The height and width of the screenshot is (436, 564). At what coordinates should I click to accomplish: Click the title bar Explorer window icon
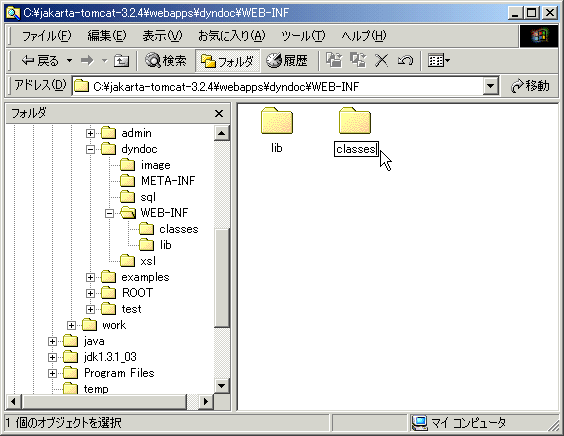pos(13,13)
